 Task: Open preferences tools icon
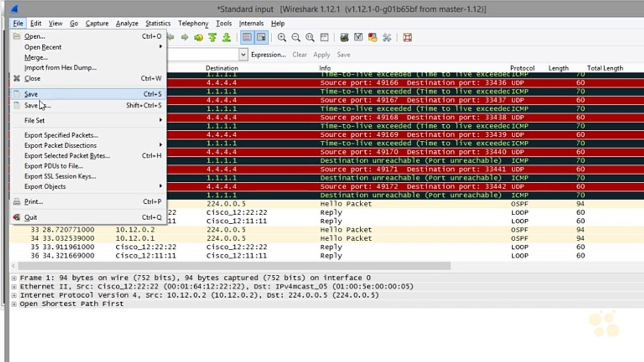tap(387, 38)
